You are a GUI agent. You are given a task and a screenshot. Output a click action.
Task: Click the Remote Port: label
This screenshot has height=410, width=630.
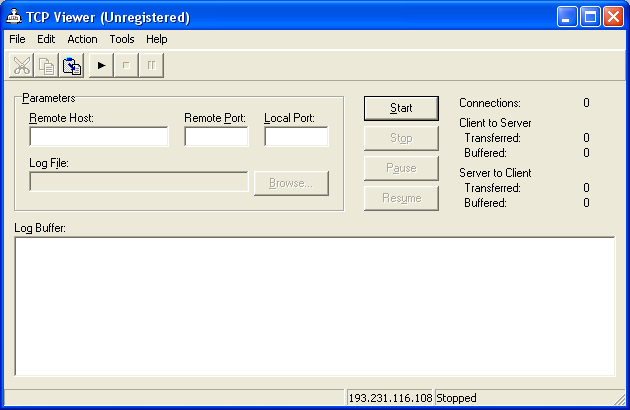pyautogui.click(x=215, y=118)
